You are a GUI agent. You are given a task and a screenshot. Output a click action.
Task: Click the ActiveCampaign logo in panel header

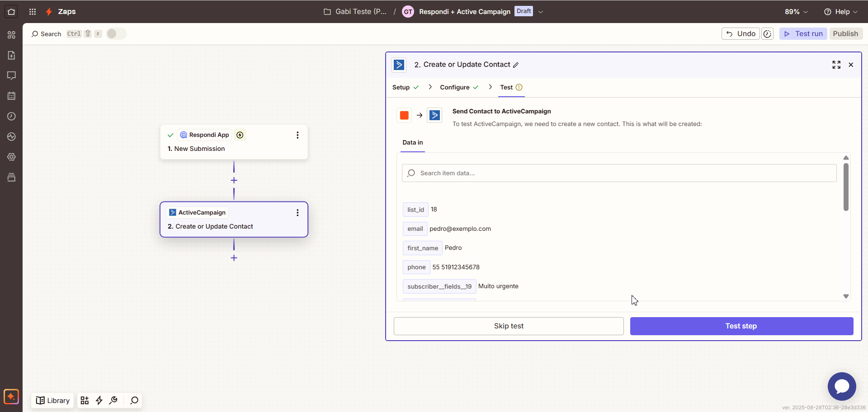(399, 65)
